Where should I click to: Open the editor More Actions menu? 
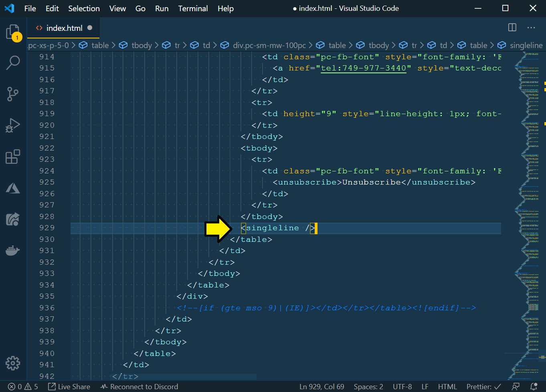(x=531, y=28)
